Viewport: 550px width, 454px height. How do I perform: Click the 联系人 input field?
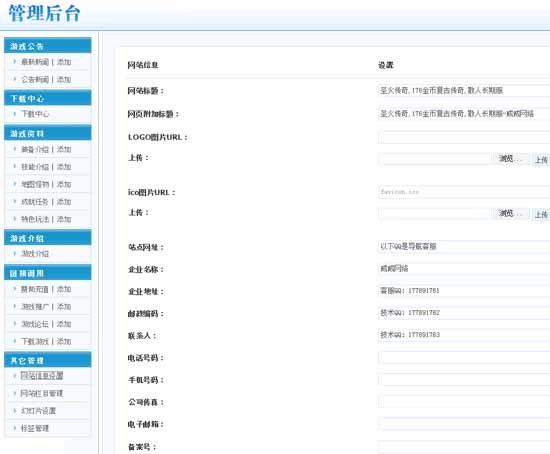pyautogui.click(x=464, y=335)
